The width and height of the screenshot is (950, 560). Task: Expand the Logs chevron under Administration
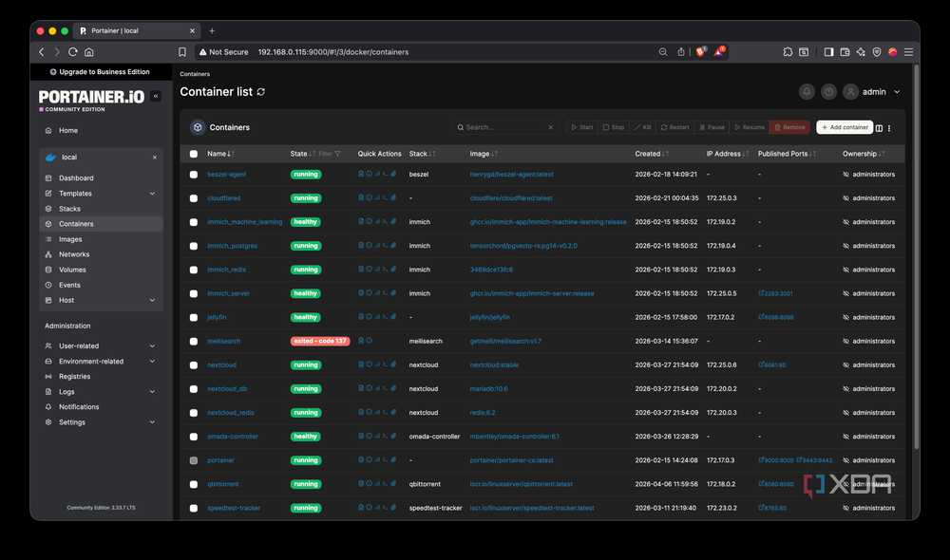coord(152,392)
